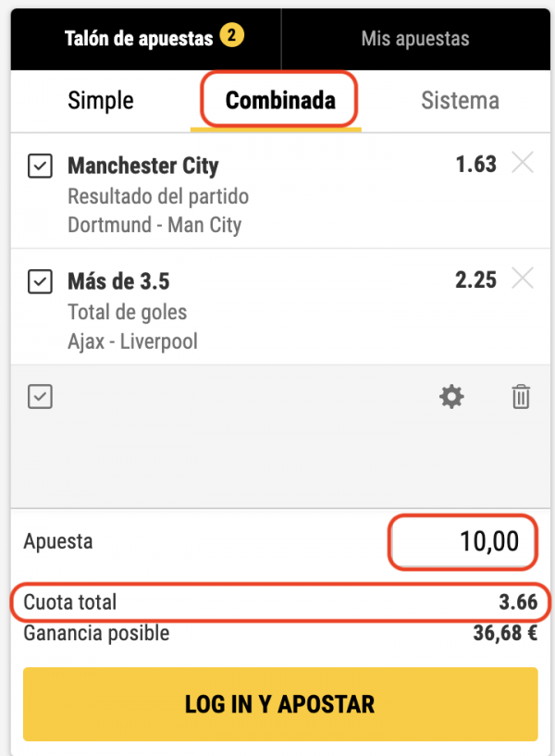555x756 pixels.
Task: Focus the Apuesta amount field
Action: [463, 541]
